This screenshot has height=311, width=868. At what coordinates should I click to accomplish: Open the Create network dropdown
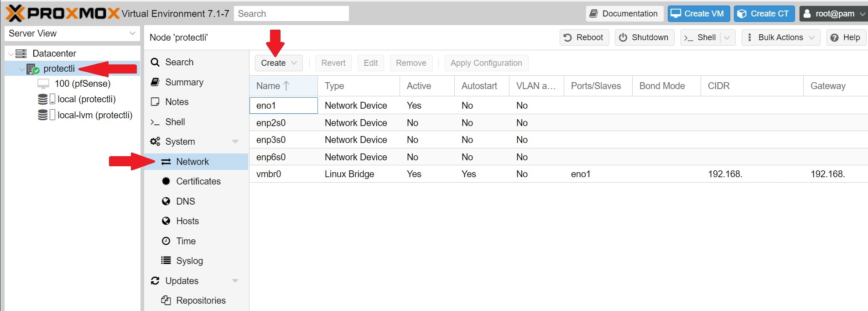[279, 63]
